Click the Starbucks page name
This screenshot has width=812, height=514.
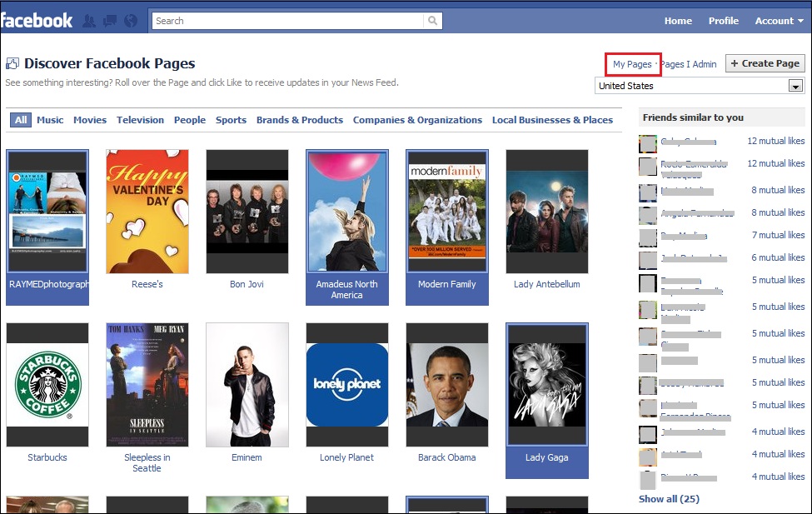point(47,457)
